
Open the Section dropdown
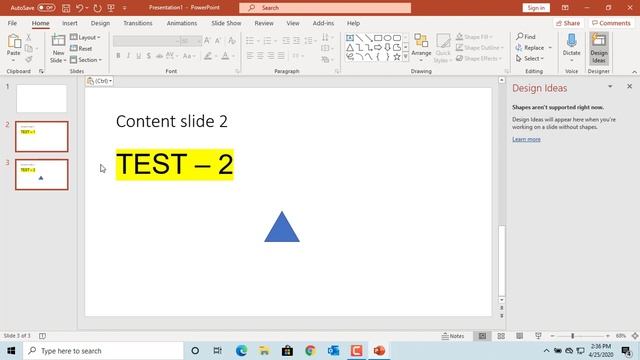86,60
